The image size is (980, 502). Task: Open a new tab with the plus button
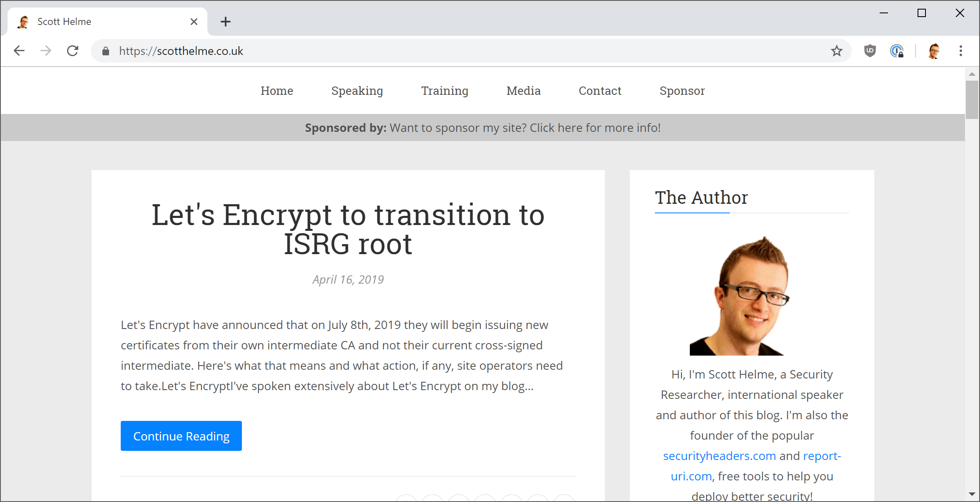(x=226, y=22)
